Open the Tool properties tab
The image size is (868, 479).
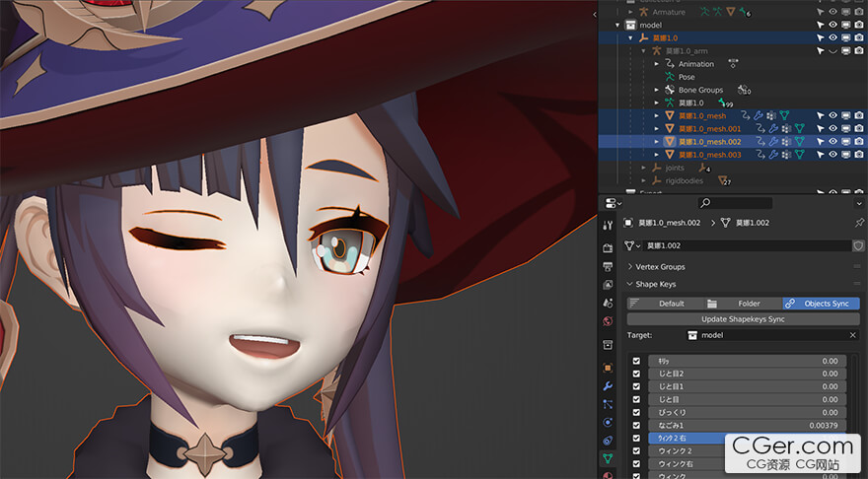click(608, 225)
